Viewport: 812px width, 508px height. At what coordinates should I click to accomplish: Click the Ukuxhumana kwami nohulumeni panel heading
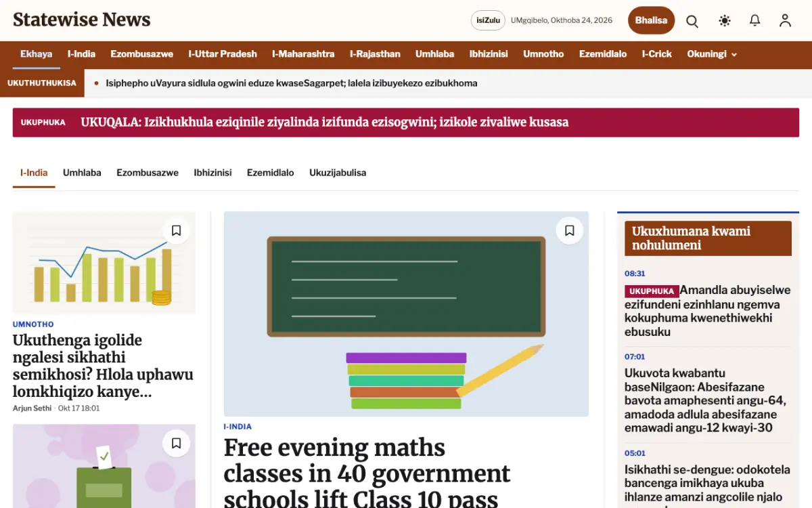click(708, 238)
